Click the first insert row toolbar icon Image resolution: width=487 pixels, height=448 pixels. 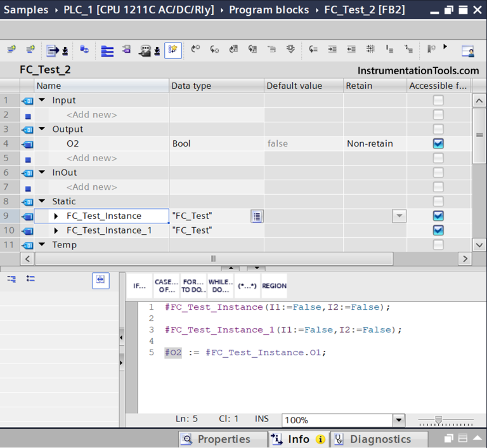(11, 49)
